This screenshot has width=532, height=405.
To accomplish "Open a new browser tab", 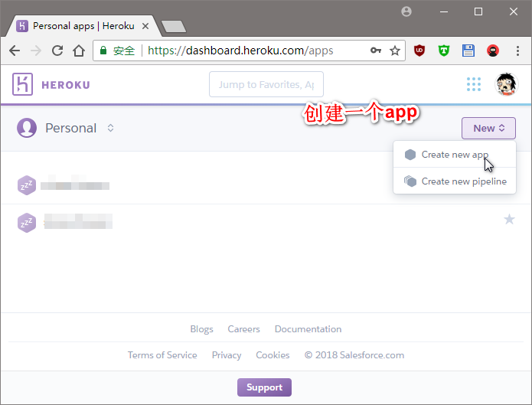I will click(173, 27).
